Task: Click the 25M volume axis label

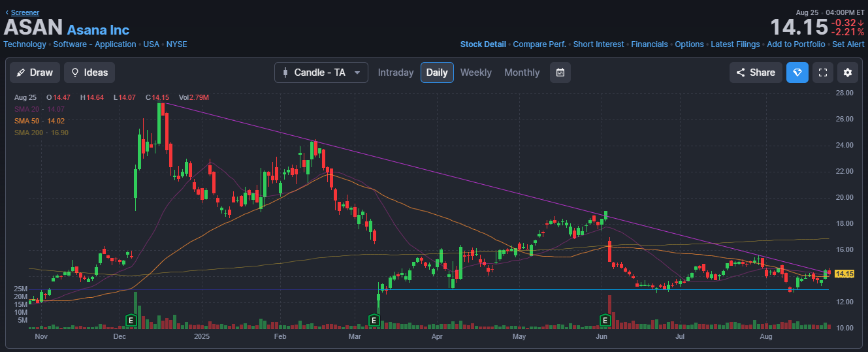Action: click(x=21, y=289)
